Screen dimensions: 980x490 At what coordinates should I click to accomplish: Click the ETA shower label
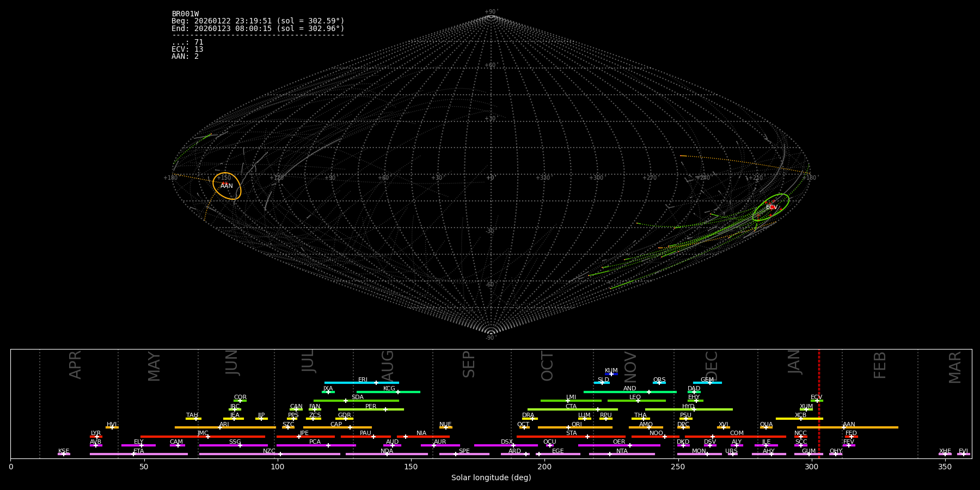(x=139, y=451)
